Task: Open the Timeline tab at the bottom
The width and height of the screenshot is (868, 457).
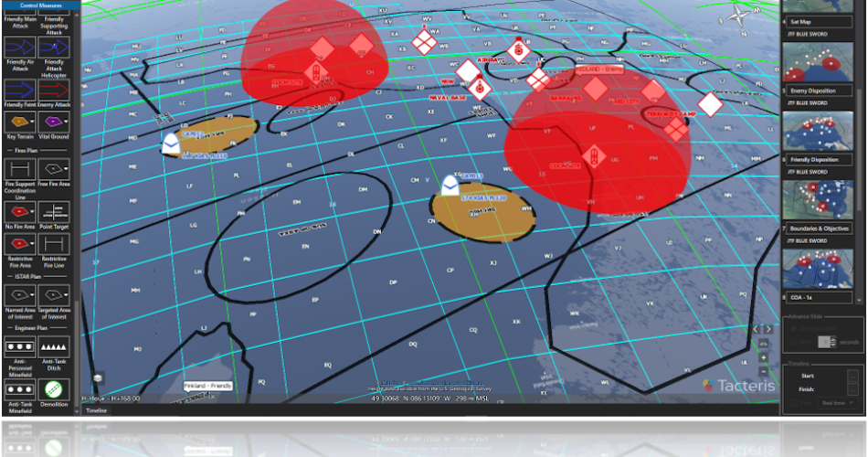Action: click(x=96, y=410)
